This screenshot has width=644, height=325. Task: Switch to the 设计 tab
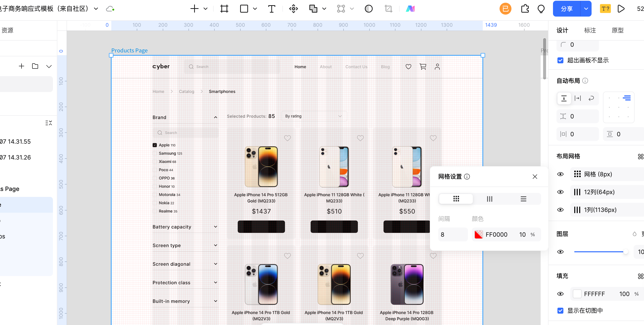point(562,30)
